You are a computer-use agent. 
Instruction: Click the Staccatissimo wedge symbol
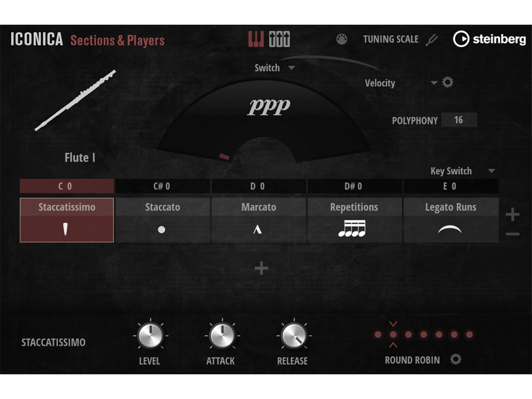point(65,229)
